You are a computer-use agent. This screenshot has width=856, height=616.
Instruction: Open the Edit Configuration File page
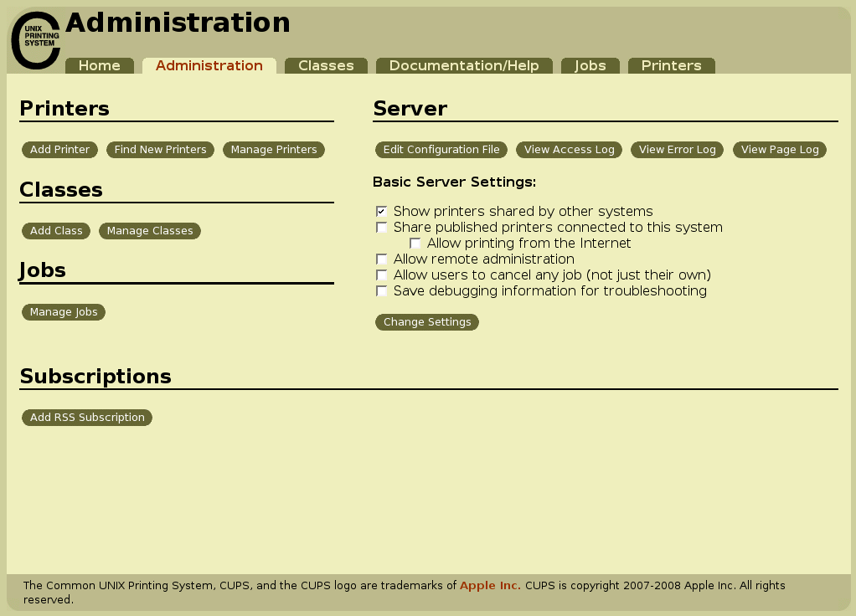441,149
